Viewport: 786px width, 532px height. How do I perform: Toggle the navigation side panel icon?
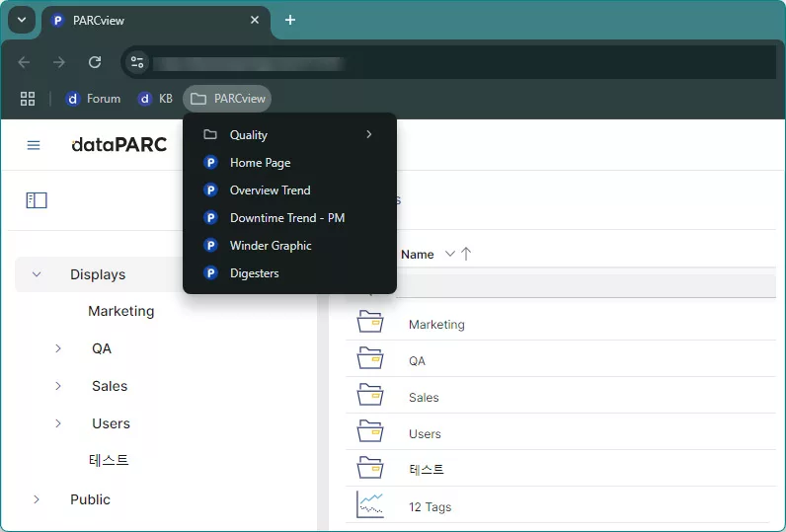point(37,200)
